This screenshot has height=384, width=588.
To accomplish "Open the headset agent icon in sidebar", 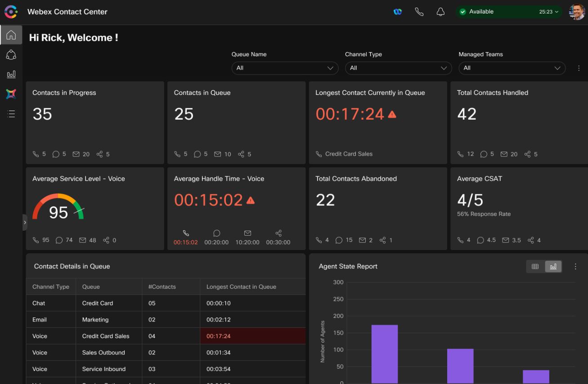I will tap(11, 55).
